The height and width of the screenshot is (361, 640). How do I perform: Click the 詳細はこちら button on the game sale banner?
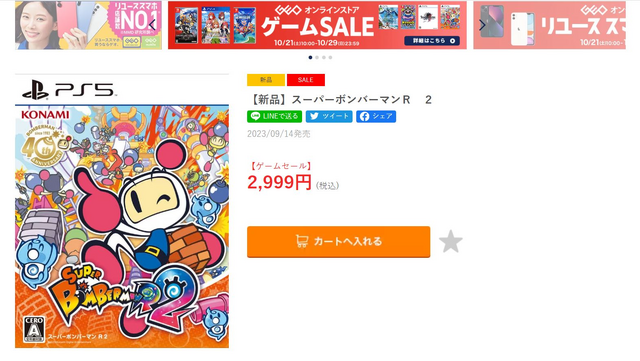click(x=432, y=41)
